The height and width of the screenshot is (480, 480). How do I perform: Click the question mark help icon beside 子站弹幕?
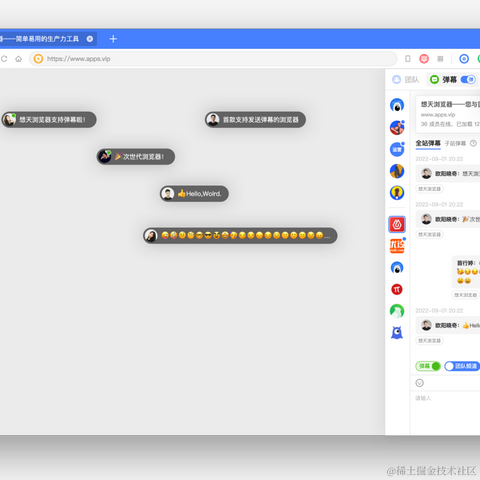pos(473,143)
